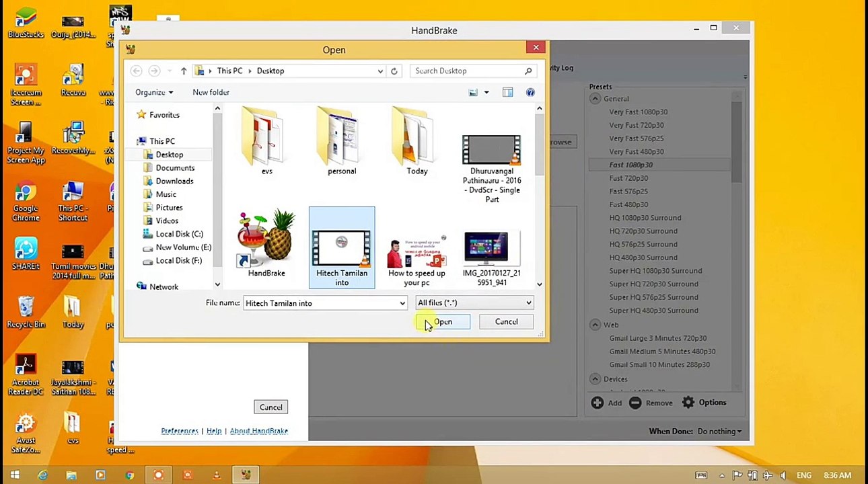Select Desktop in the navigation tree
Screen dimensions: 868x484
pos(170,155)
